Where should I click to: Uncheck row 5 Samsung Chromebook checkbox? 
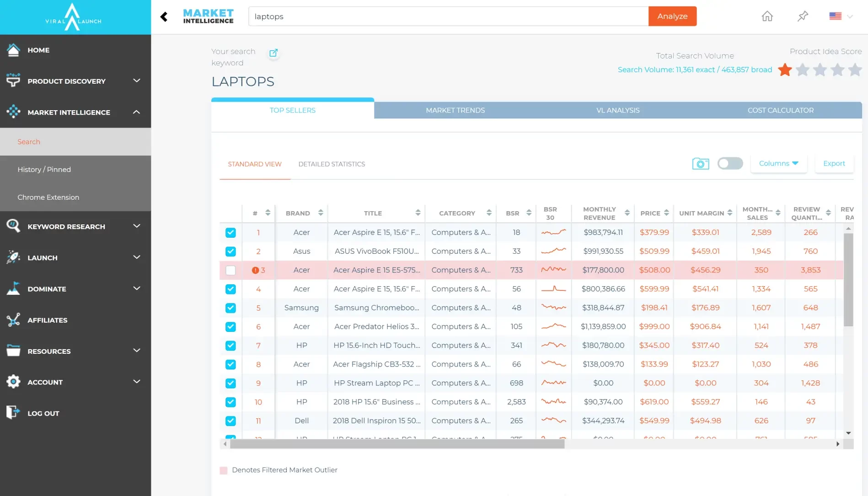[x=230, y=308]
